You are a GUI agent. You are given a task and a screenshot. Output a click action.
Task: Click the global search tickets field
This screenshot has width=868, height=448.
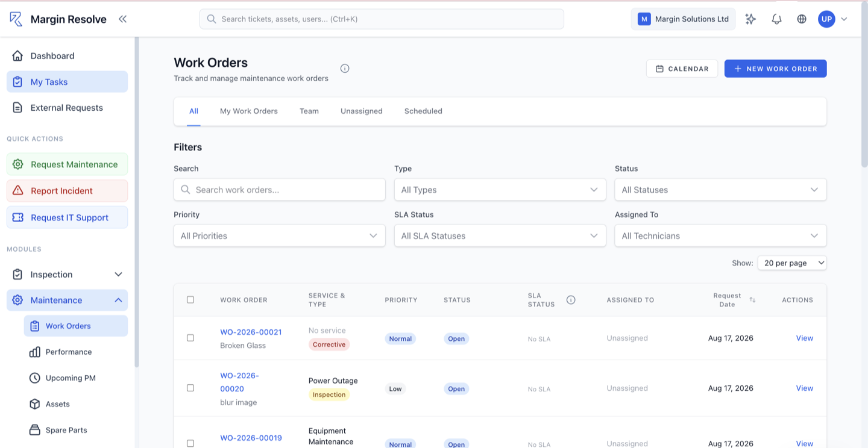(x=382, y=19)
